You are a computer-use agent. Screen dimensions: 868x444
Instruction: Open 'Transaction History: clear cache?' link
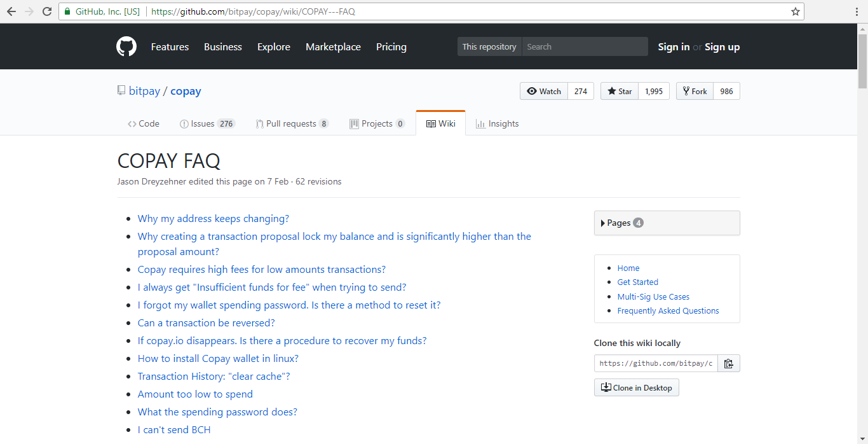click(x=214, y=376)
